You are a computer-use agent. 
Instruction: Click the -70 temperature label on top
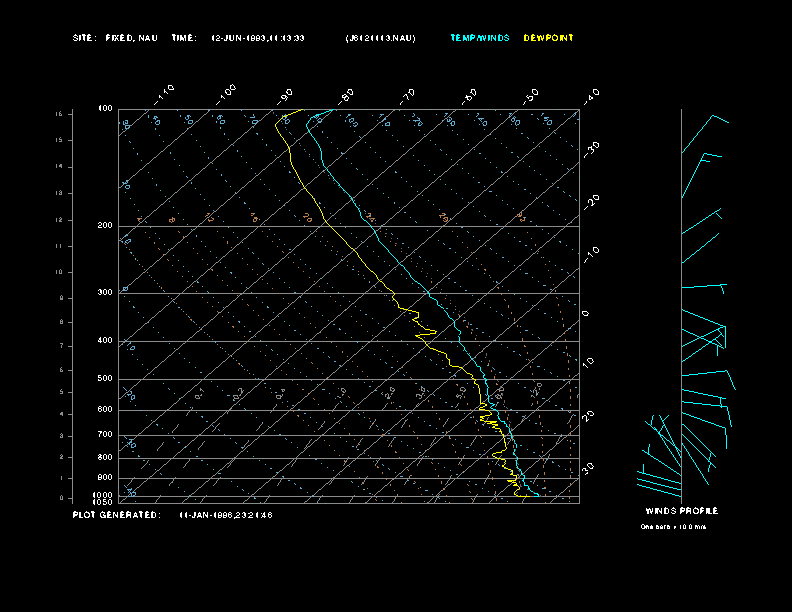coord(407,96)
